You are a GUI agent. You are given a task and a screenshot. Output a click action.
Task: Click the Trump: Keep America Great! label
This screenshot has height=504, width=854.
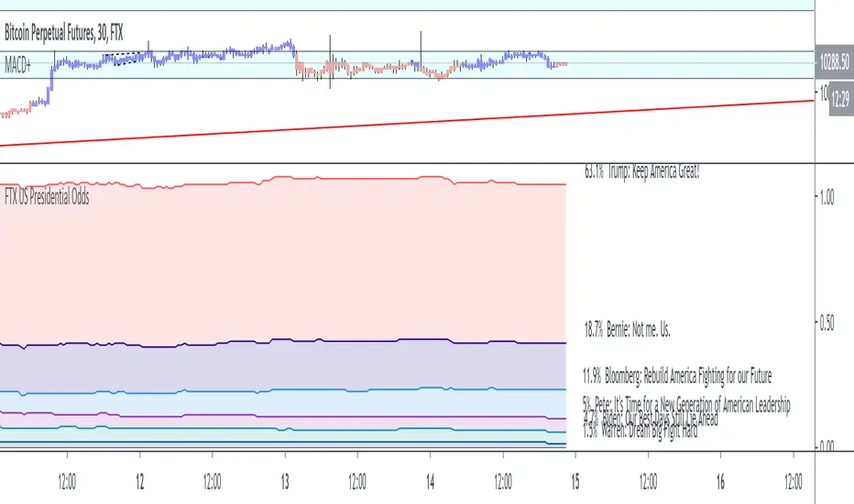[641, 171]
